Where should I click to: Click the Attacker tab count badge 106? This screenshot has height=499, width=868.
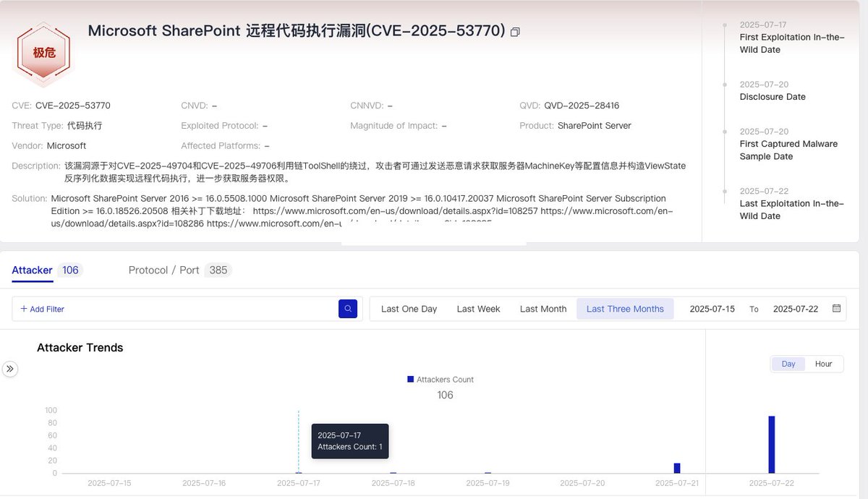(x=70, y=270)
